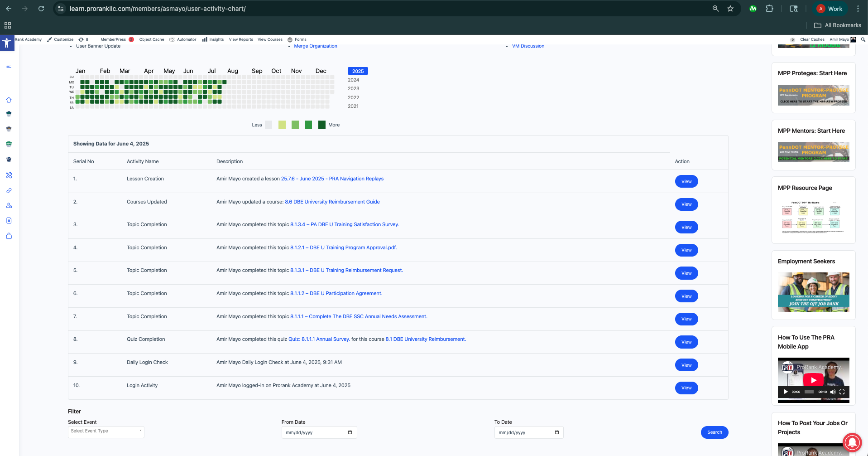The width and height of the screenshot is (868, 456).
Task: Mute the PRA Mobile App video
Action: click(x=832, y=392)
